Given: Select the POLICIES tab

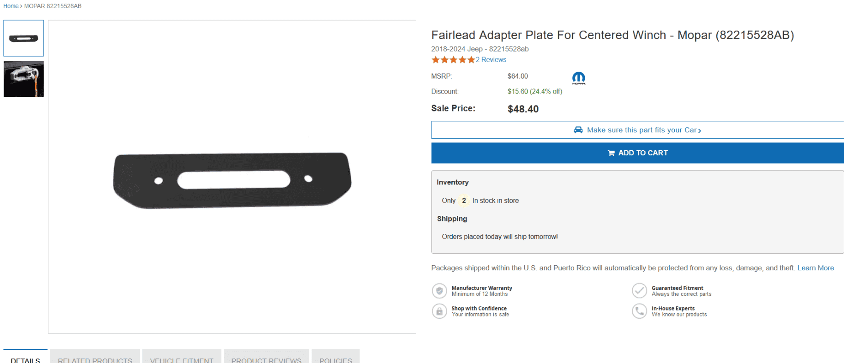Looking at the screenshot, I should (336, 360).
